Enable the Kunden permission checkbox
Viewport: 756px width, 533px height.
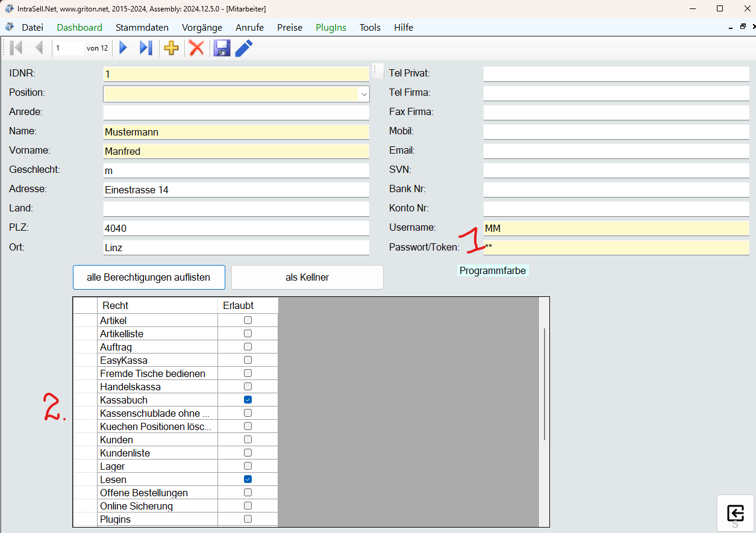click(x=248, y=440)
